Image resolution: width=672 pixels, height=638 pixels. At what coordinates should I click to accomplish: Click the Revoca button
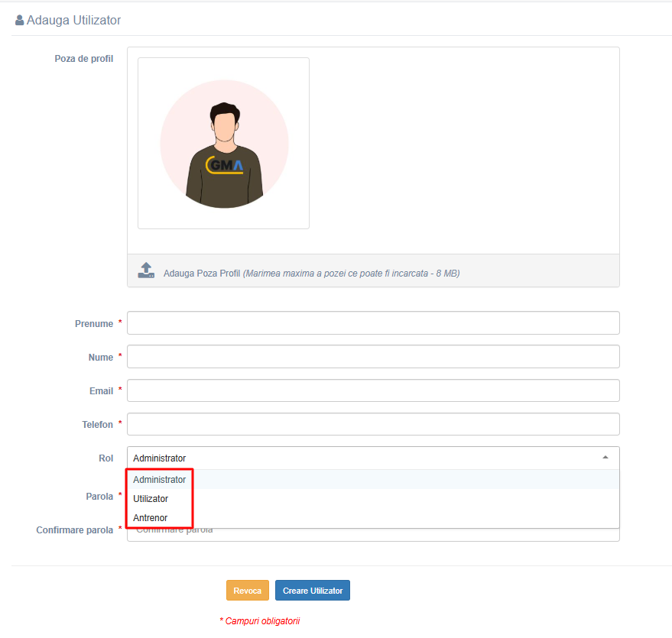coord(247,591)
